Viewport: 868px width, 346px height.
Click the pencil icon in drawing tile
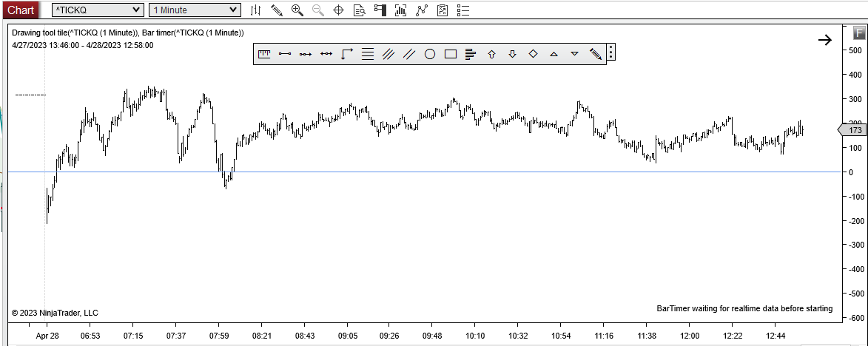pyautogui.click(x=596, y=54)
